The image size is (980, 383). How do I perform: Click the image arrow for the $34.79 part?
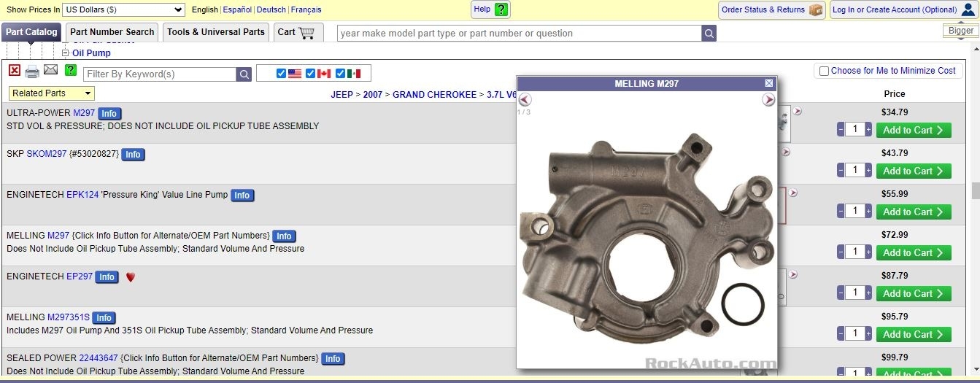[798, 112]
